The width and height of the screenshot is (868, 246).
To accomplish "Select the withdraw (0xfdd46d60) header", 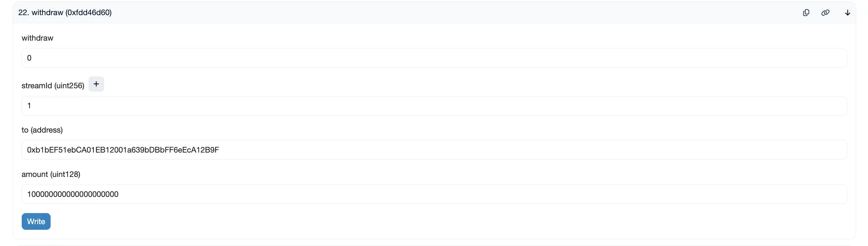I will [x=65, y=12].
